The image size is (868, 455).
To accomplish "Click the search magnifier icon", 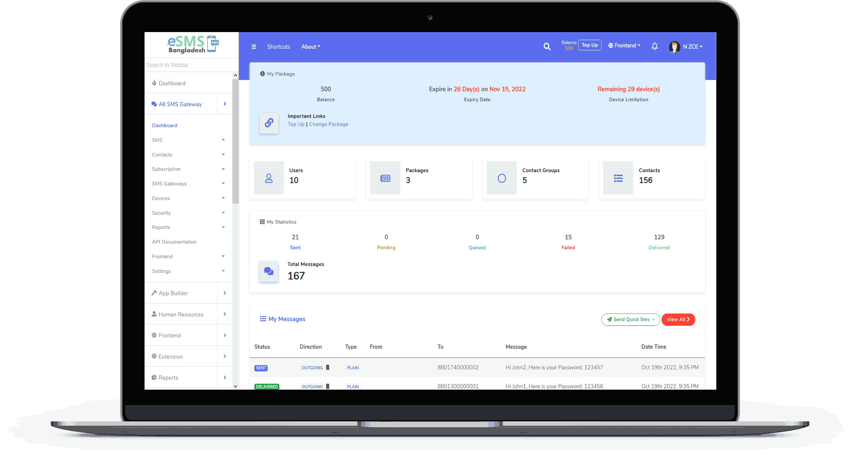I will tap(547, 47).
